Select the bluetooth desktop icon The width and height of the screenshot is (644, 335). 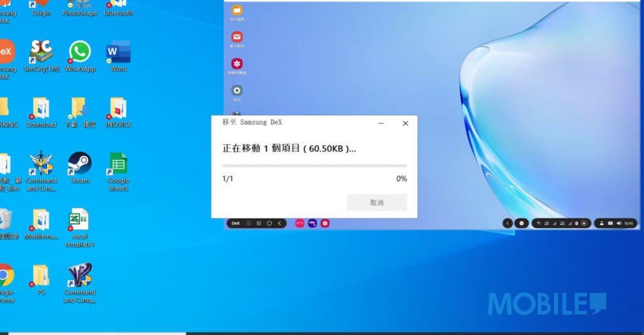[x=118, y=8]
